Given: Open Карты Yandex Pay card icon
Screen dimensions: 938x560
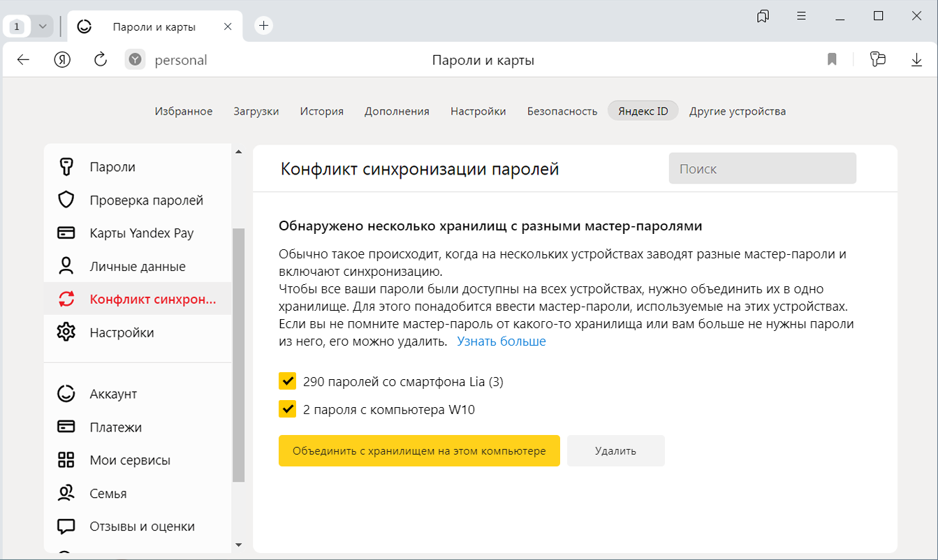Looking at the screenshot, I should pos(66,233).
